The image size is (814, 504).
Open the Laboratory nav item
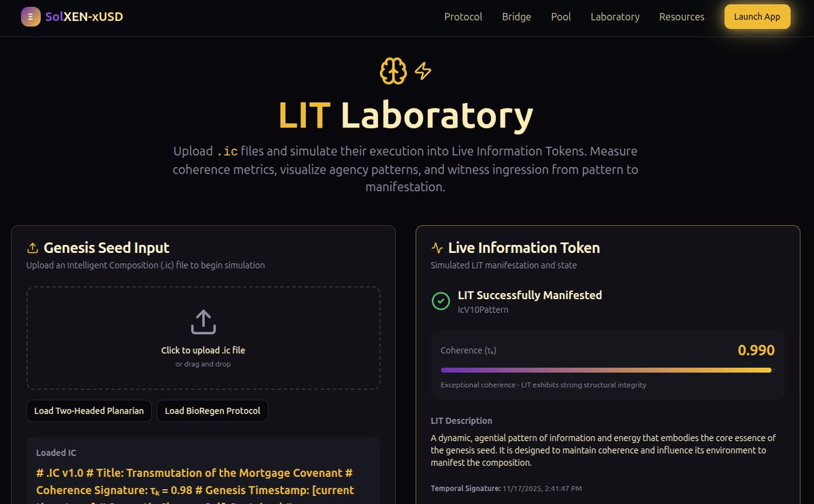point(615,17)
